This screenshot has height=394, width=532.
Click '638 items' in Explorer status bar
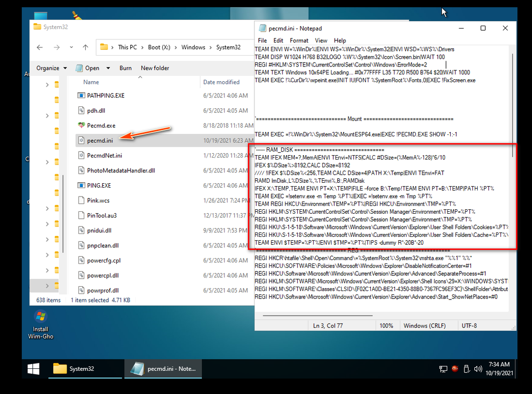[x=48, y=300]
